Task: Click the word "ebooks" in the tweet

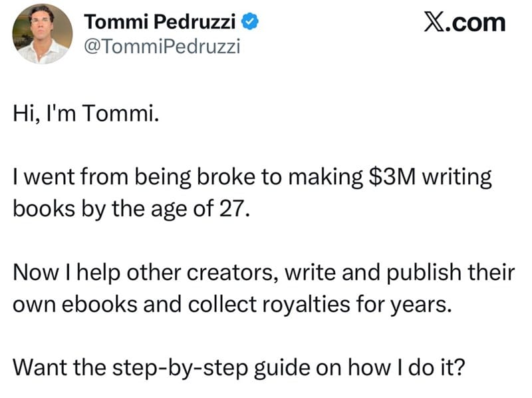Action: [x=99, y=304]
